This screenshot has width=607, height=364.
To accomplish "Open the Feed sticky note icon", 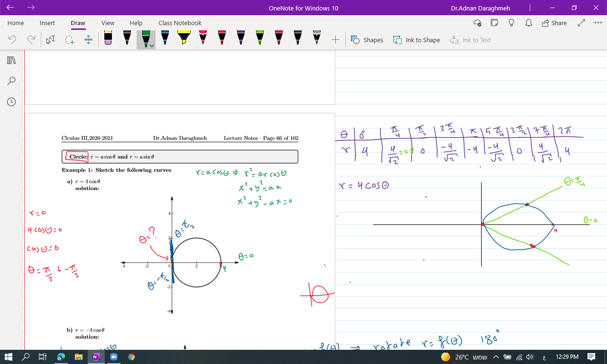I will click(495, 23).
